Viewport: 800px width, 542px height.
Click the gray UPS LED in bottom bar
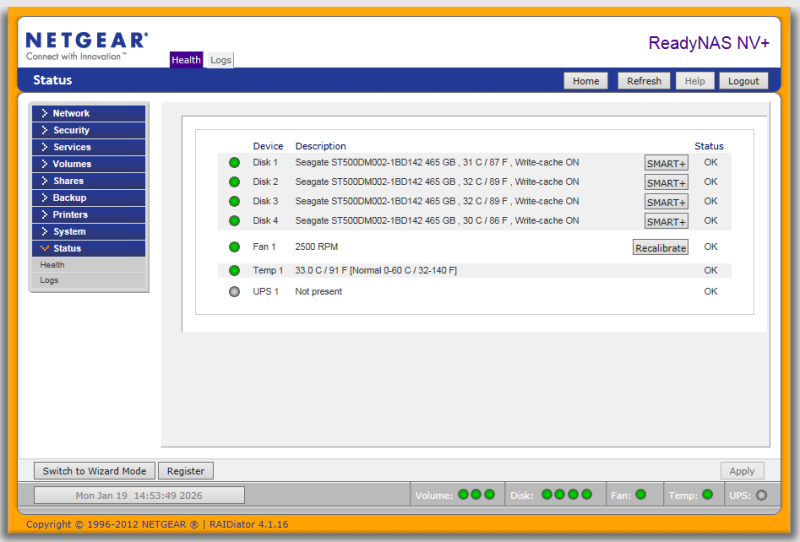[x=761, y=495]
